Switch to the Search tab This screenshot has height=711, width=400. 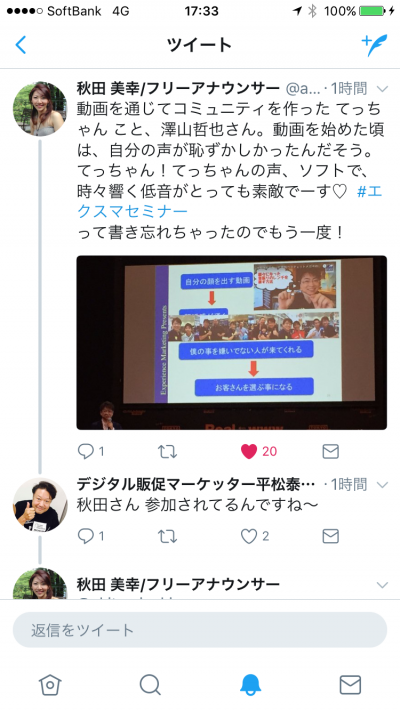click(x=150, y=685)
